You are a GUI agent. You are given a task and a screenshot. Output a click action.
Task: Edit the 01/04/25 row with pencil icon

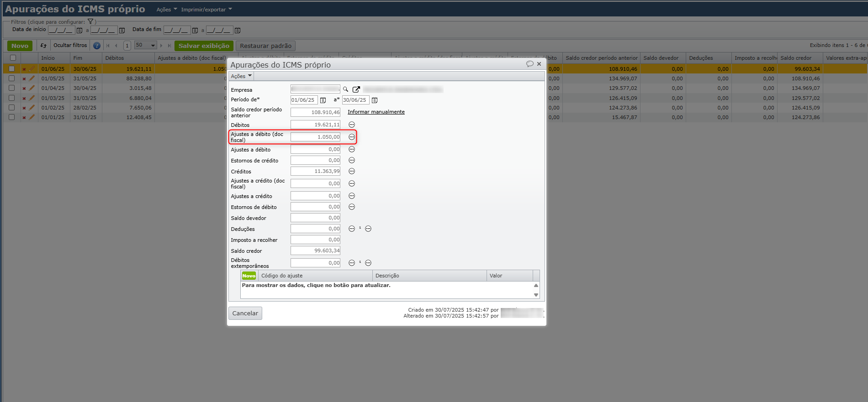(32, 88)
